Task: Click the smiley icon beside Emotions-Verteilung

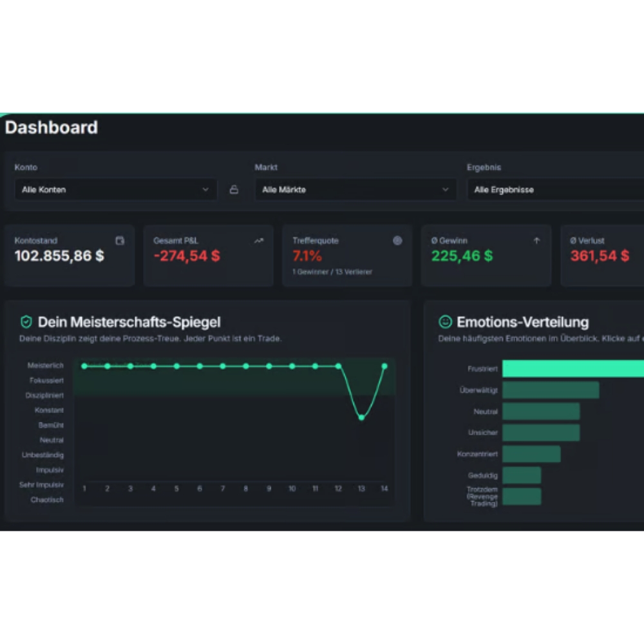Action: click(445, 321)
